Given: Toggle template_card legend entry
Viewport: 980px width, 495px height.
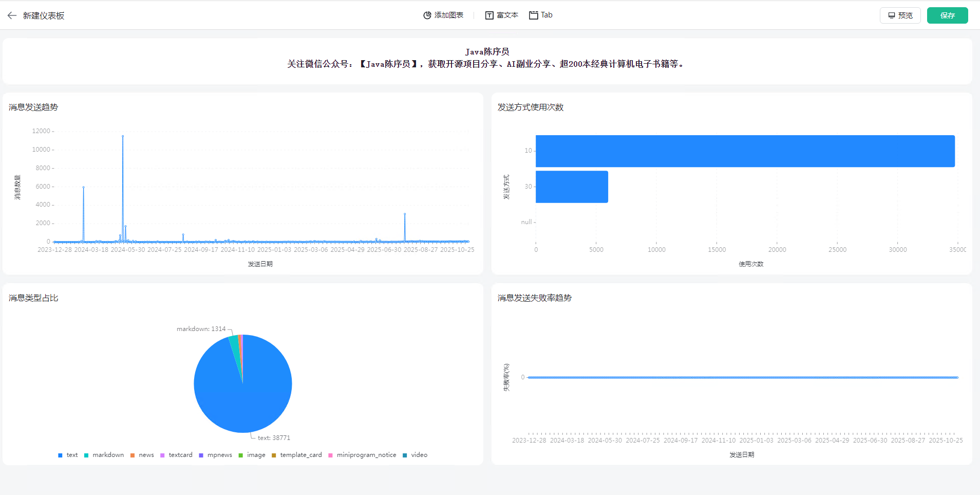Looking at the screenshot, I should click(296, 455).
